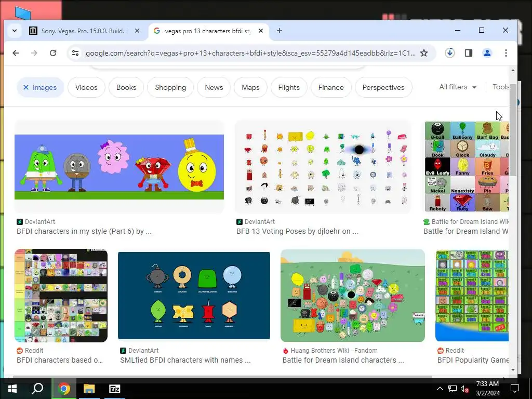The width and height of the screenshot is (532, 399).
Task: Click 'BFDI Popularity Game' caption
Action: click(x=473, y=361)
